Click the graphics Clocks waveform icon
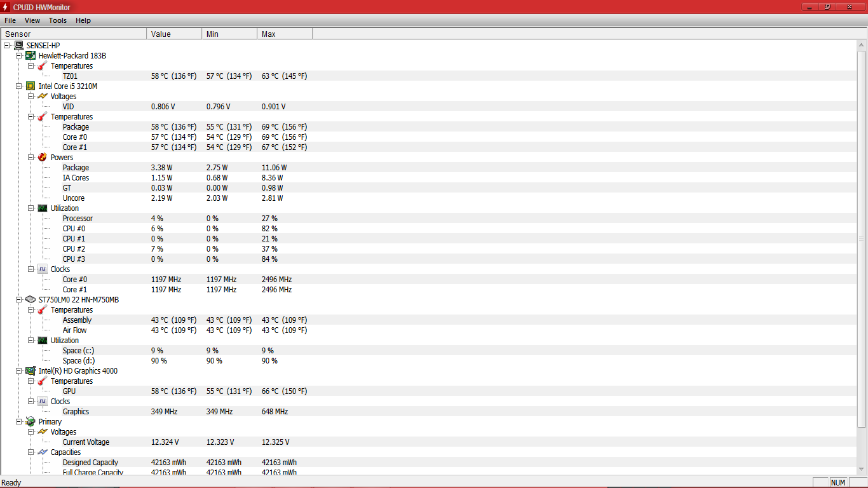 [x=43, y=402]
